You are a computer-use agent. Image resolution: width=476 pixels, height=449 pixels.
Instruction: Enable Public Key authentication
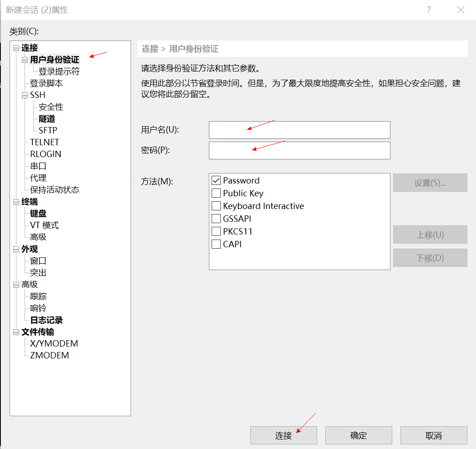tap(216, 193)
